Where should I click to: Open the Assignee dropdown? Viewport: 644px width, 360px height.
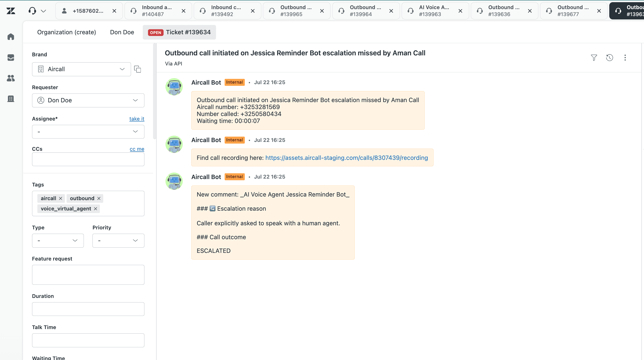(88, 132)
